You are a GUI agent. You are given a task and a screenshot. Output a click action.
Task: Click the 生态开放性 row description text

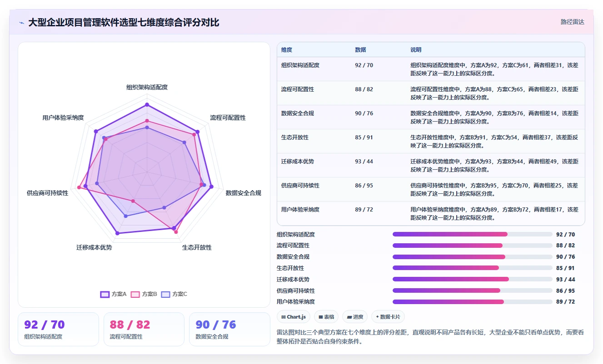pos(494,142)
